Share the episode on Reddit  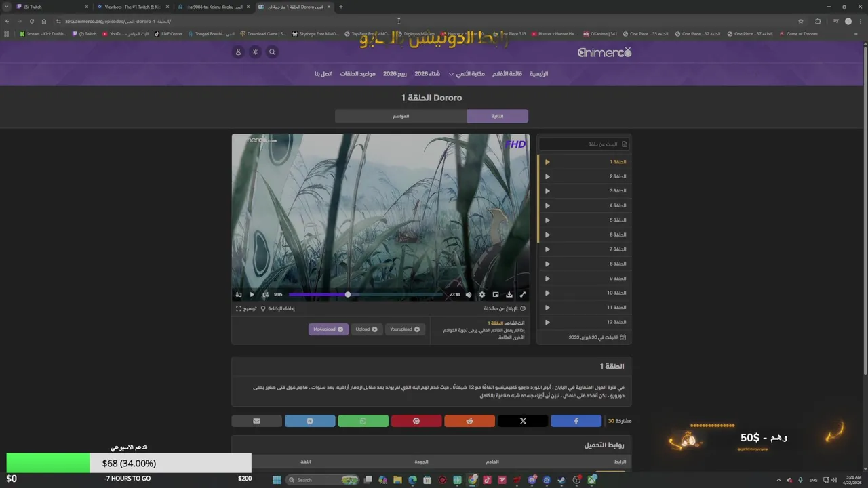469,421
